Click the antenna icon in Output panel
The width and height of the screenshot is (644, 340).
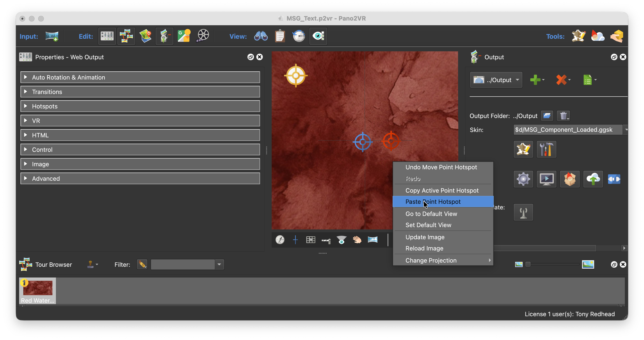coord(523,212)
